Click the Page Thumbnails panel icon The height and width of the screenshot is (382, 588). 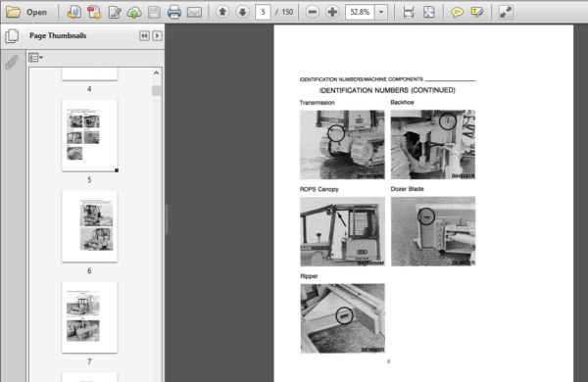[x=12, y=36]
